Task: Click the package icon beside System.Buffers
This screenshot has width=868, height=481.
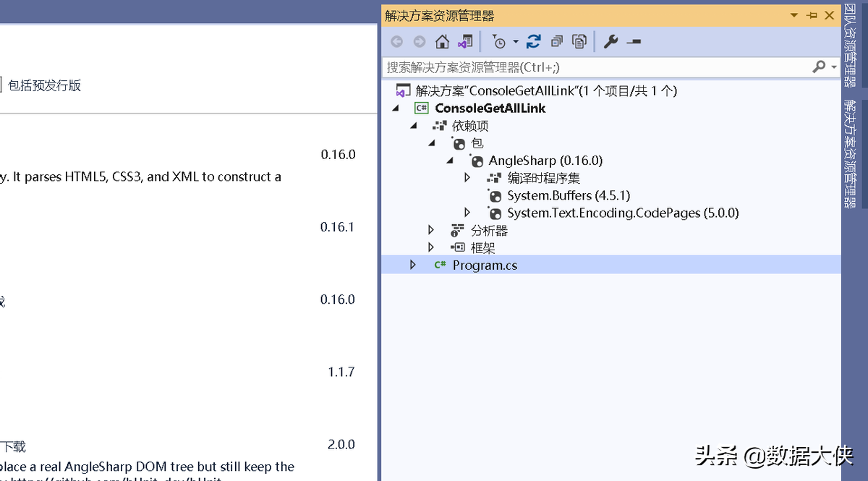Action: point(494,195)
